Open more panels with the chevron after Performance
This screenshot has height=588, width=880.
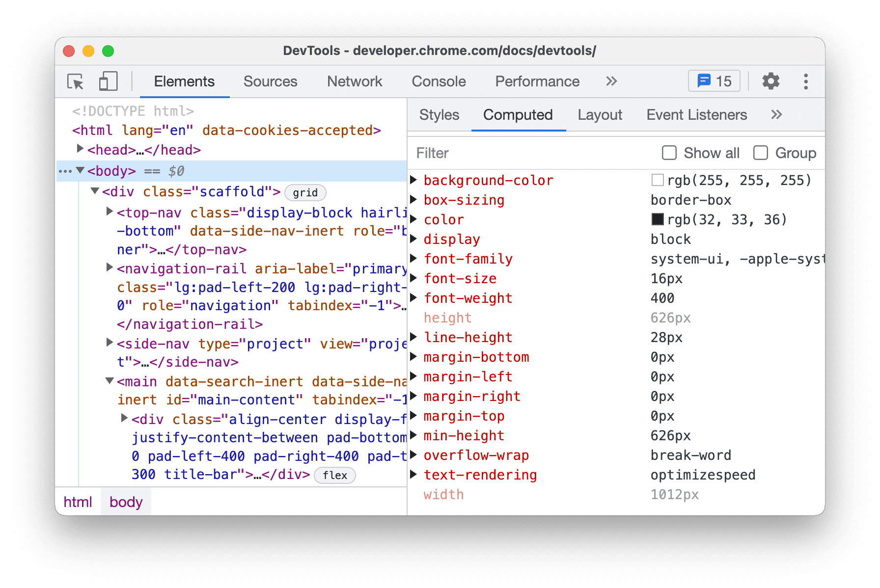click(x=611, y=81)
